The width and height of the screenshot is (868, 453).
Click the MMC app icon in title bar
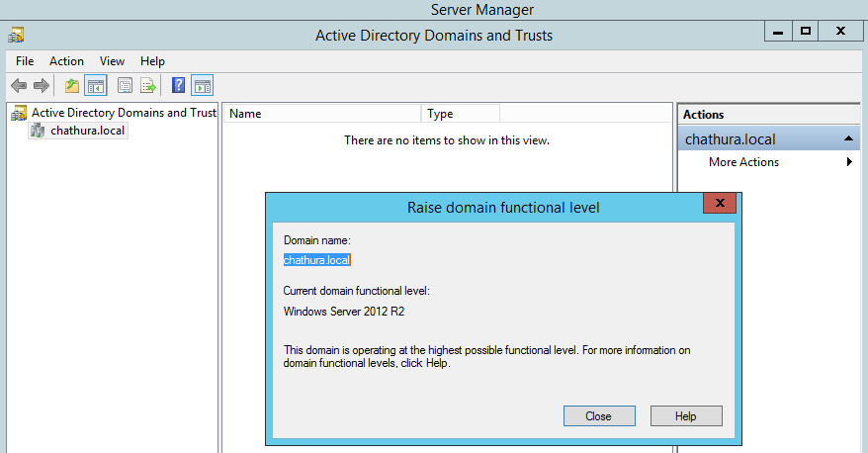tap(16, 35)
